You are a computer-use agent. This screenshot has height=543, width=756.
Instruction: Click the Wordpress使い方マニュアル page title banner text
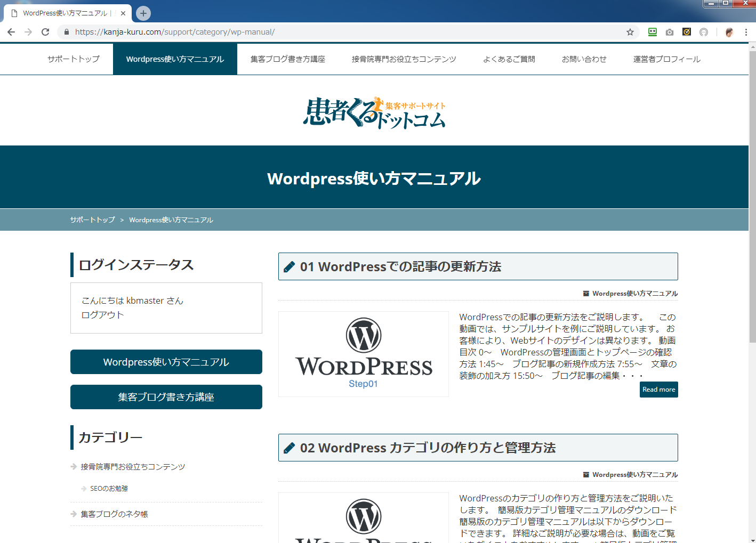point(374,179)
